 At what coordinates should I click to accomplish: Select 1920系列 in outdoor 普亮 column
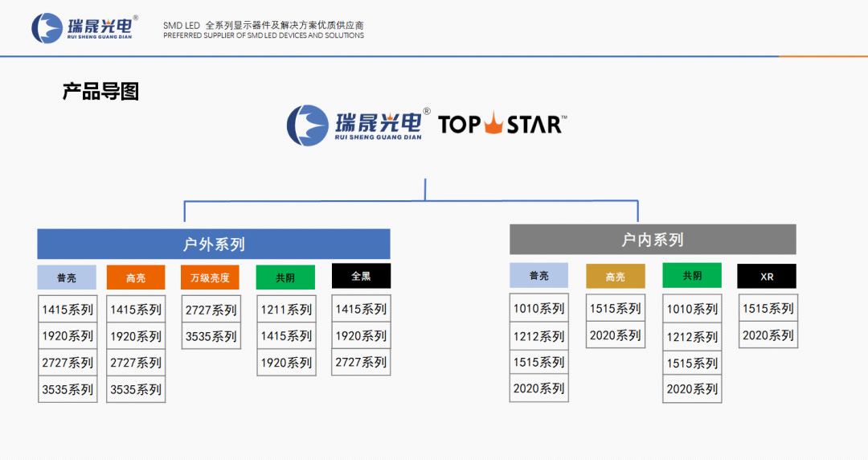coord(68,336)
